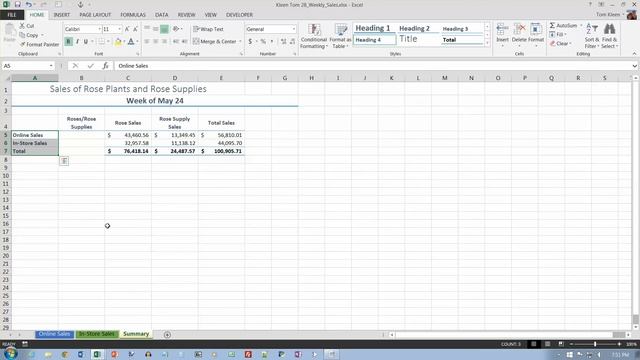Switch to Page Break Preview in status bar

pos(561,344)
